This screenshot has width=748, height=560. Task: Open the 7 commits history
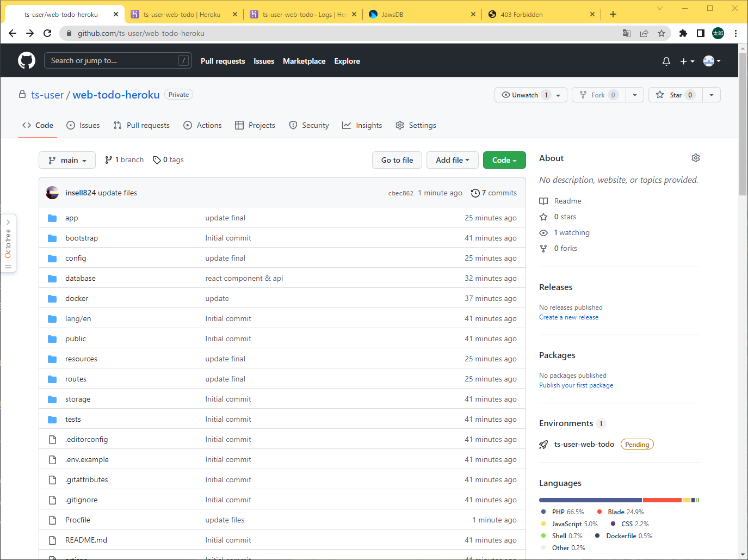[494, 193]
